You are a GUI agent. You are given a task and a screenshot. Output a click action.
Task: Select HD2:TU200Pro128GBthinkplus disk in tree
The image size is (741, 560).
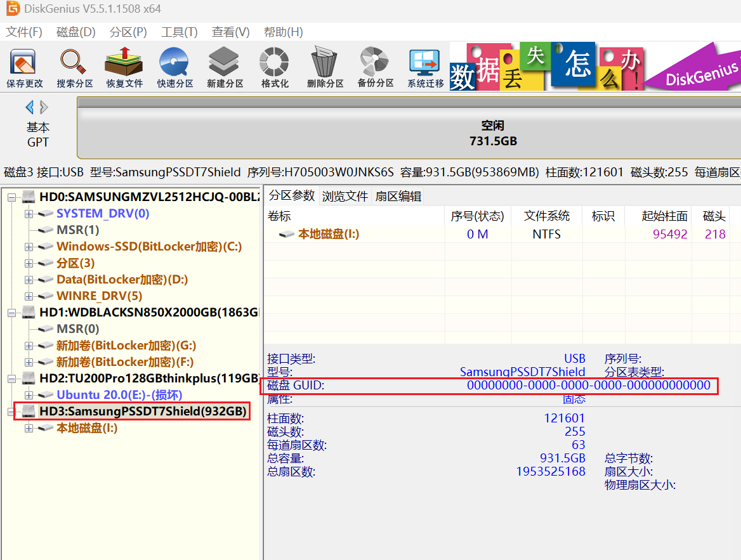coord(149,379)
